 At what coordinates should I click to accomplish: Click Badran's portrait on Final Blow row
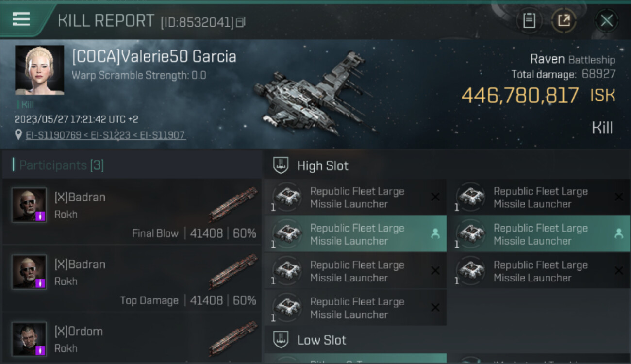pos(29,205)
